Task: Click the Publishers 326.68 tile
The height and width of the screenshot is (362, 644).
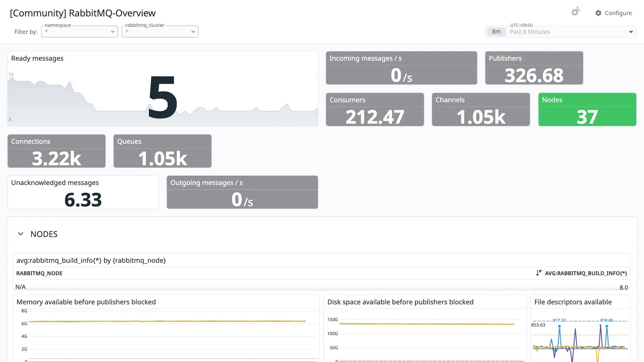Action: 534,68
